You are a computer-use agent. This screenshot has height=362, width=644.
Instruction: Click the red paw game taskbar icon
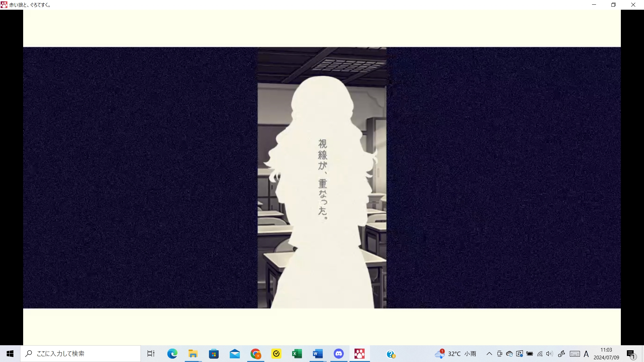359,354
